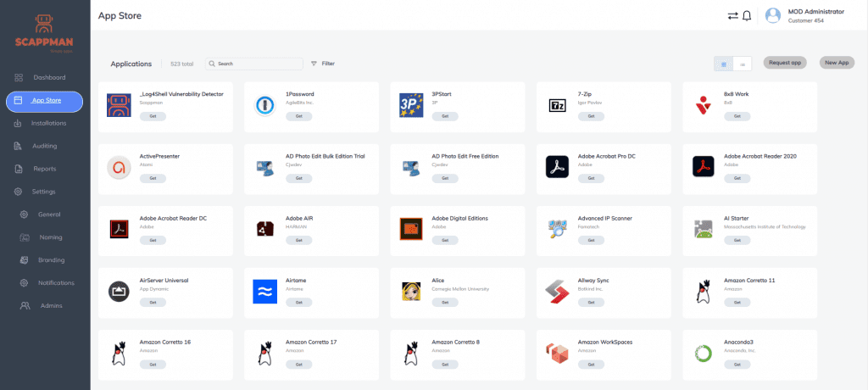
Task: Click the Request app button
Action: click(785, 63)
